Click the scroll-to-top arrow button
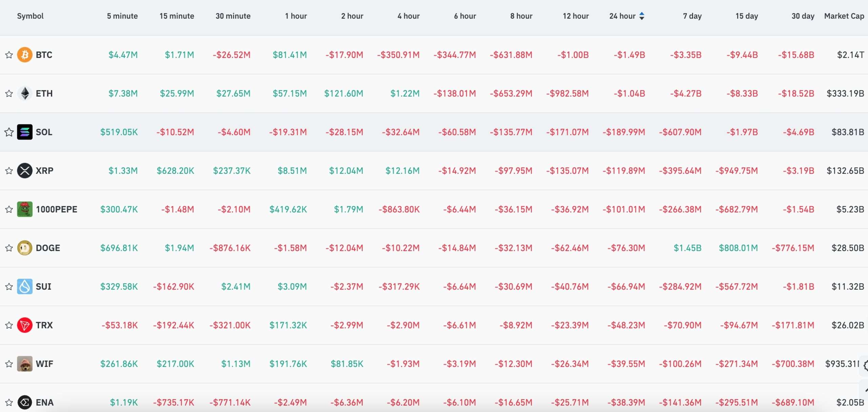The width and height of the screenshot is (868, 412). [x=865, y=390]
